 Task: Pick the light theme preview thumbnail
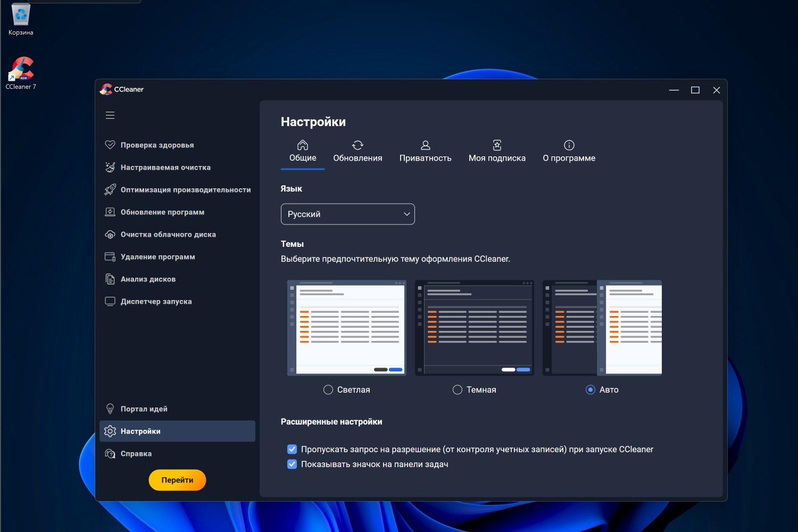coord(347,328)
